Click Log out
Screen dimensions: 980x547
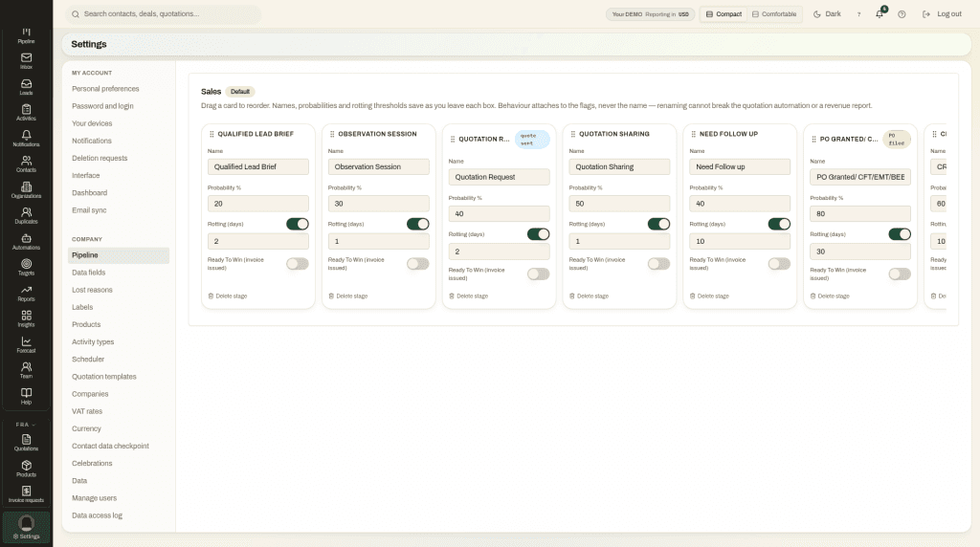point(943,14)
